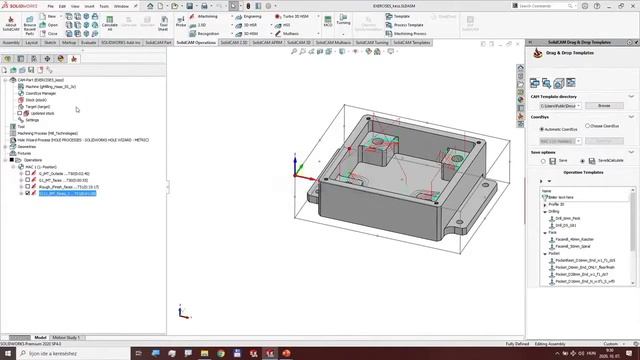Open the Tools menu

(x=104, y=6)
